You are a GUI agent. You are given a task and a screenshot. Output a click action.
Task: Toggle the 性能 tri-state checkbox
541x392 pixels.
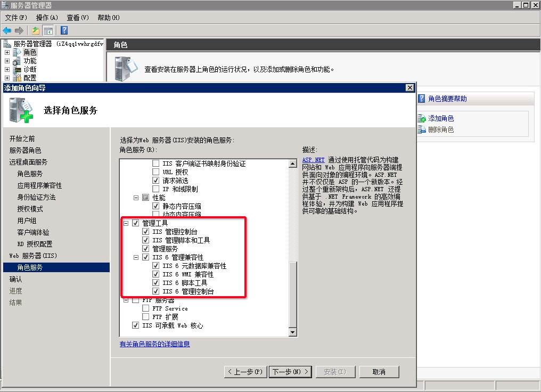coord(145,198)
